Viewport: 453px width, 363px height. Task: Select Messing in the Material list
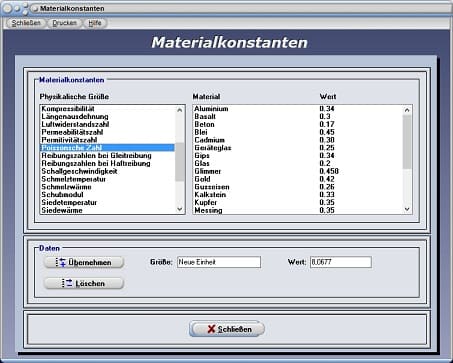click(208, 210)
